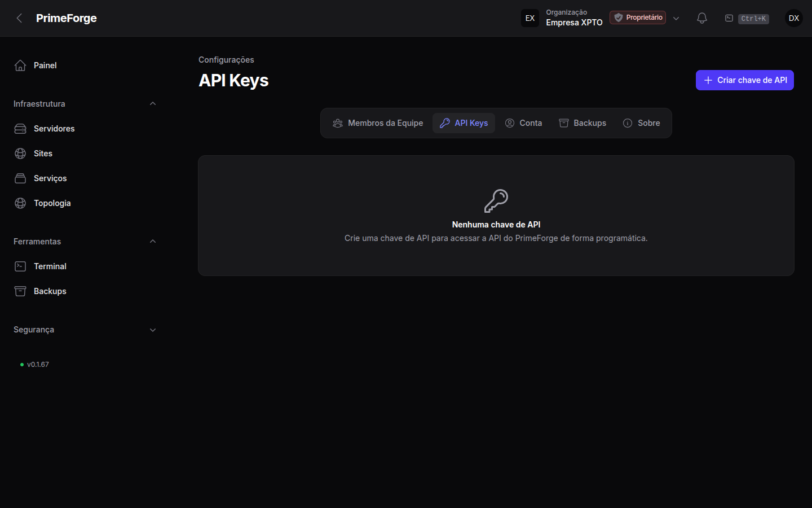Switch to the Sobre tab
The height and width of the screenshot is (508, 812).
coord(641,123)
